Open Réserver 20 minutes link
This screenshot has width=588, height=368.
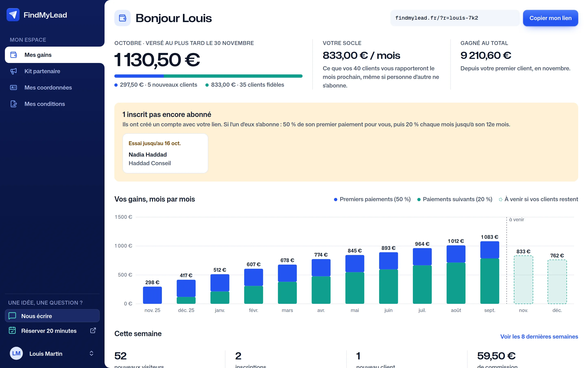point(52,331)
